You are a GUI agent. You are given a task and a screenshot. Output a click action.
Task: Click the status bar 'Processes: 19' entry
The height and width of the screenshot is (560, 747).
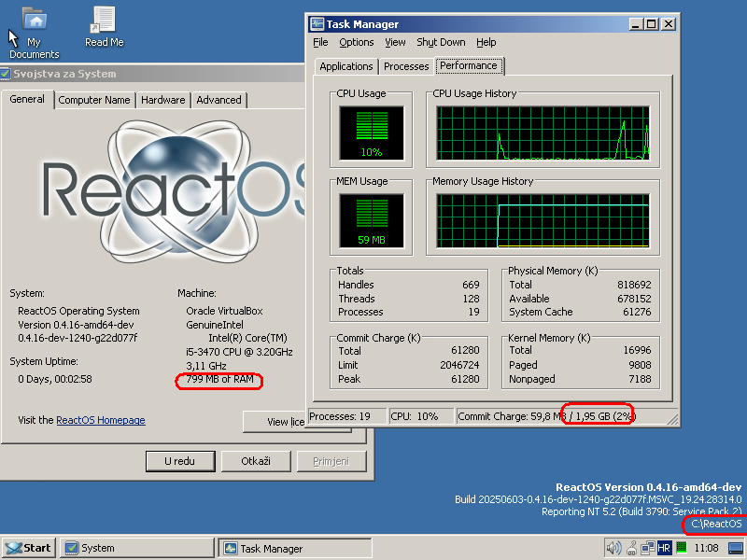coord(347,416)
